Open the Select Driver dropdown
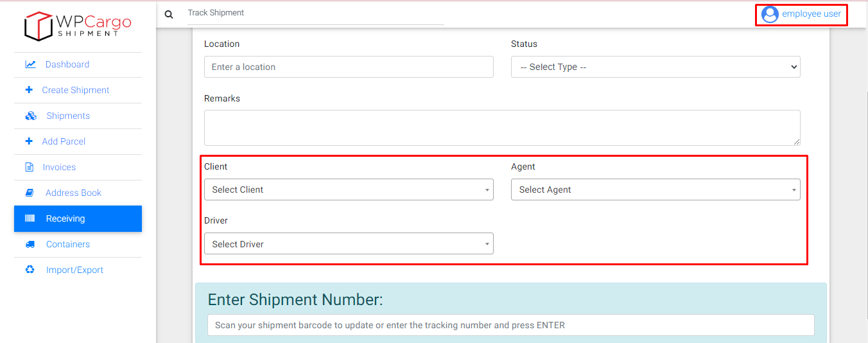The image size is (868, 343). [x=349, y=244]
